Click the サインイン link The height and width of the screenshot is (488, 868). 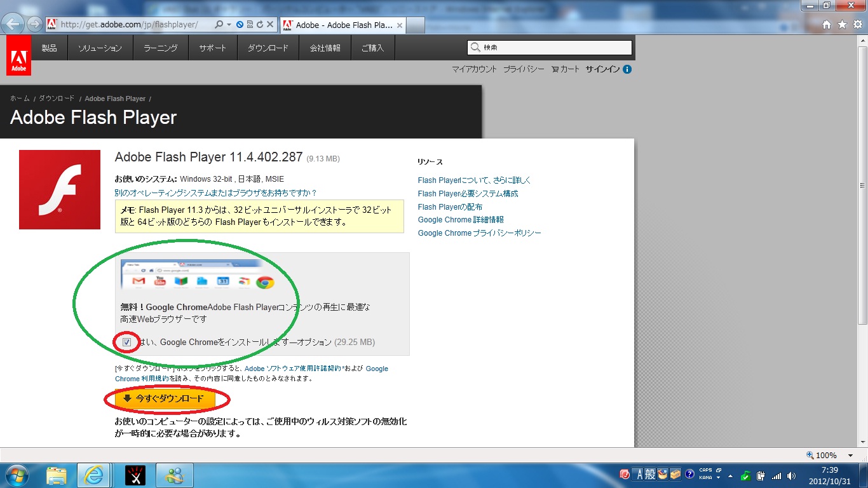pyautogui.click(x=602, y=69)
